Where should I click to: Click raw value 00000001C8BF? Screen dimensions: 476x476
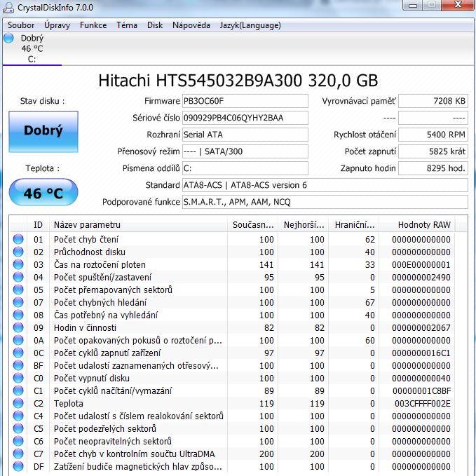421,391
